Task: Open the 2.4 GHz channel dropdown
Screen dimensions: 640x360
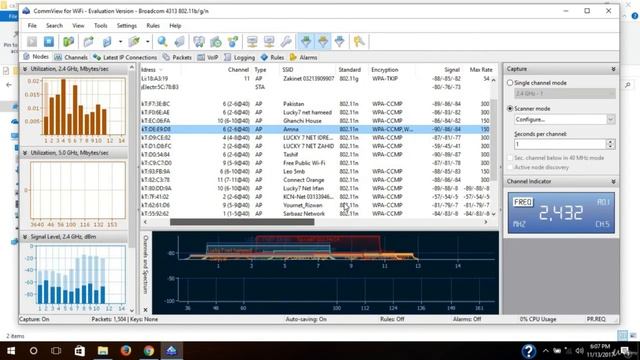Action: [x=564, y=93]
